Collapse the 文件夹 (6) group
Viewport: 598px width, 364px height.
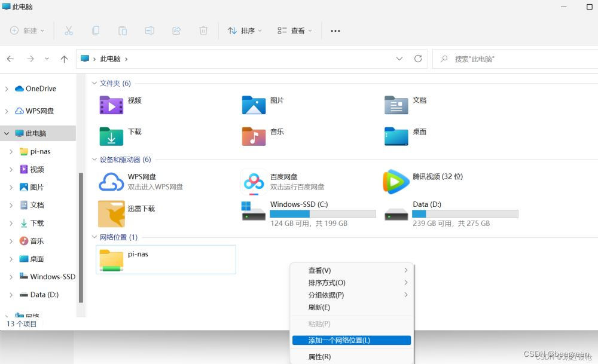(94, 83)
